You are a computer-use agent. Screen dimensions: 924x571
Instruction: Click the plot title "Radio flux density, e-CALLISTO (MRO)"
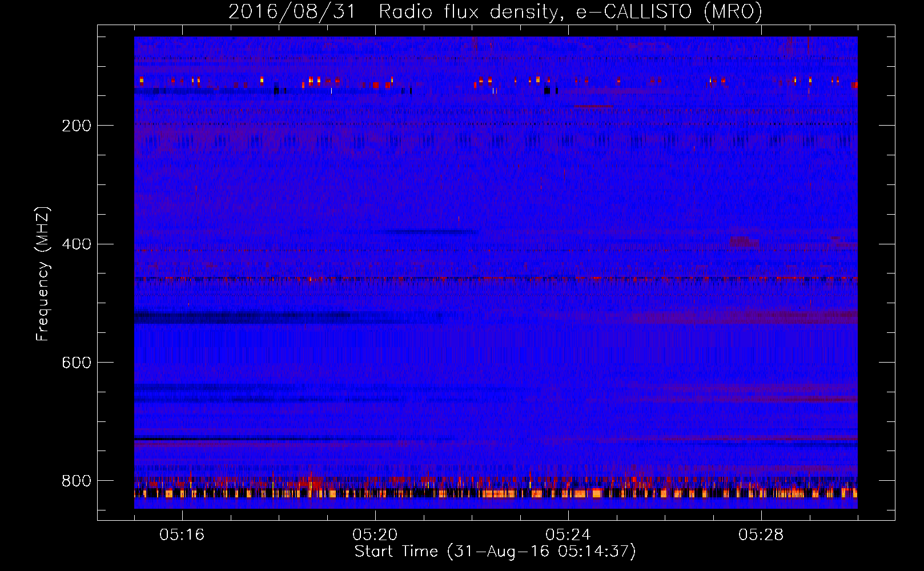(x=571, y=12)
